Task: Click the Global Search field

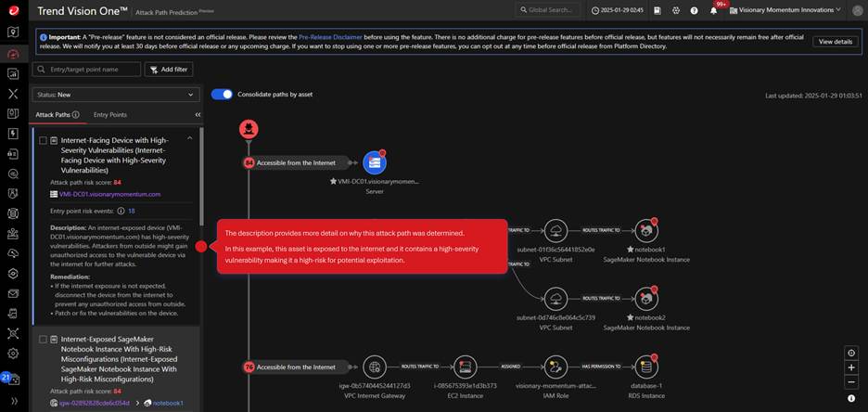Action: (548, 10)
